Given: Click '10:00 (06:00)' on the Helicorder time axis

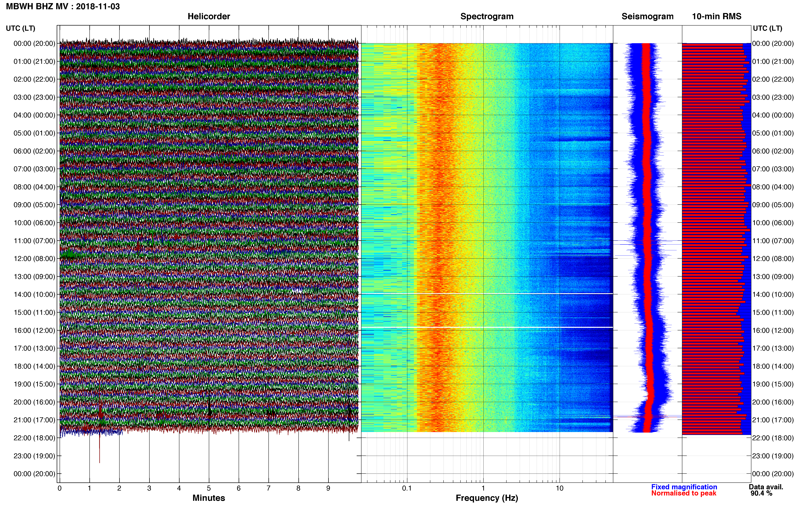Looking at the screenshot, I should pyautogui.click(x=34, y=223).
